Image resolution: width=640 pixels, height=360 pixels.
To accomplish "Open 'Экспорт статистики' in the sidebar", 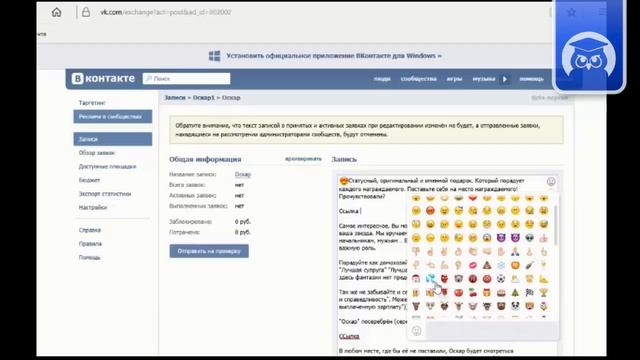I will coord(105,194).
